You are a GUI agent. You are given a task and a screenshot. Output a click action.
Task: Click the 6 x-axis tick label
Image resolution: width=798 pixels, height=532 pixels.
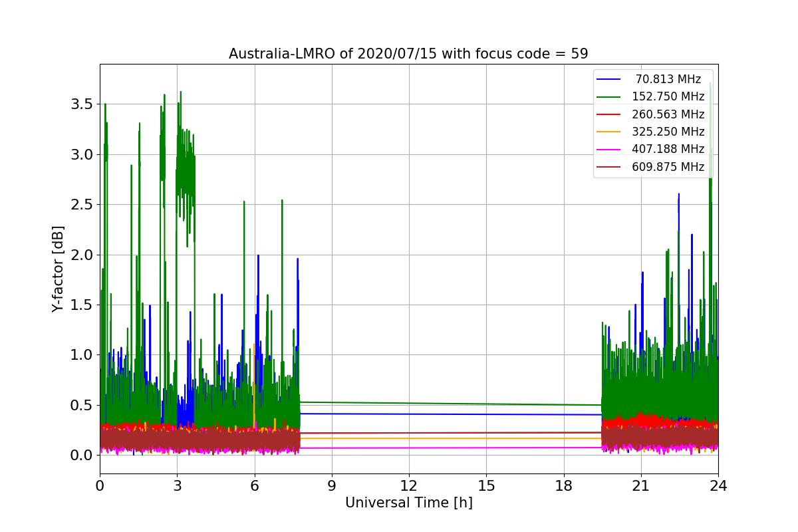[x=254, y=486]
